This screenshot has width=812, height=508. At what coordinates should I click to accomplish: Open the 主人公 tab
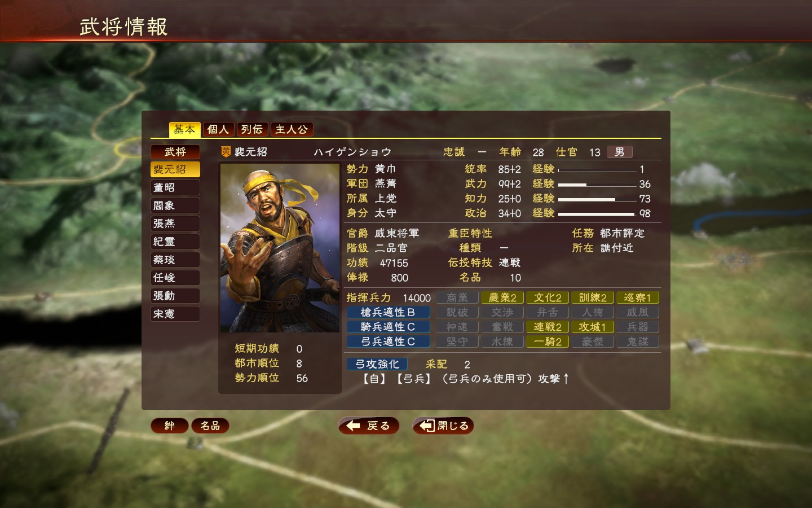point(292,129)
